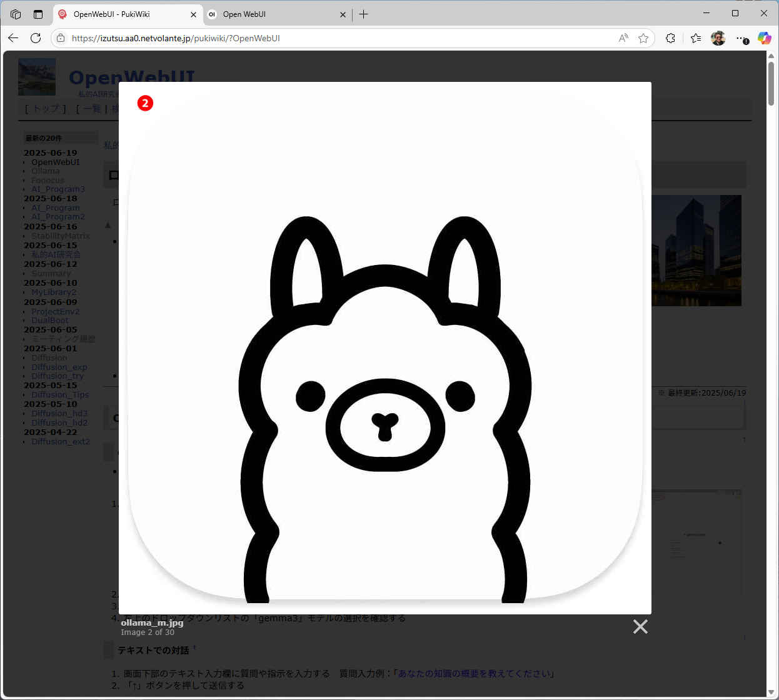
Task: View site information via the lock icon
Action: tap(61, 38)
